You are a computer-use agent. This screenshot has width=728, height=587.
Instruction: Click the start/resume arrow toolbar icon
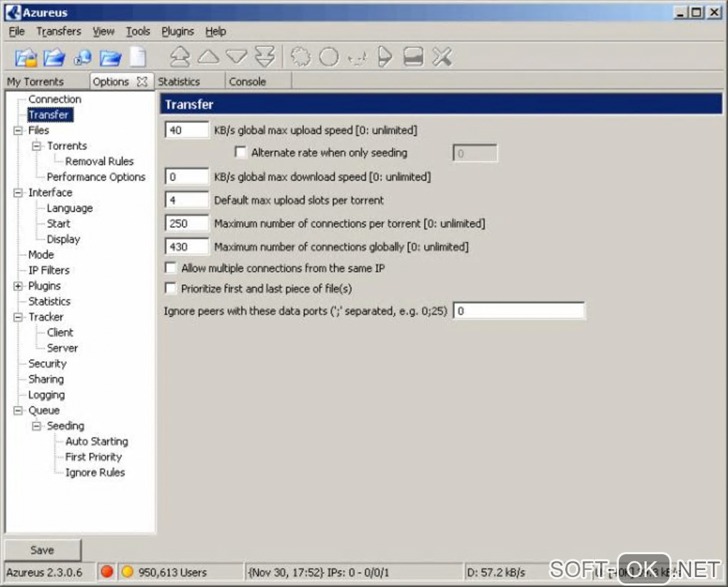pyautogui.click(x=385, y=57)
